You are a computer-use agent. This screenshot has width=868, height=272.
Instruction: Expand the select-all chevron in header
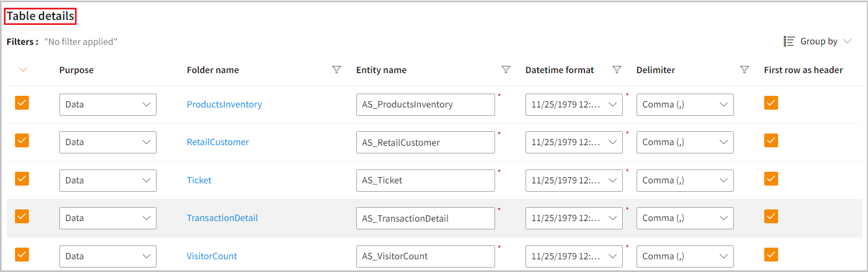pos(23,70)
